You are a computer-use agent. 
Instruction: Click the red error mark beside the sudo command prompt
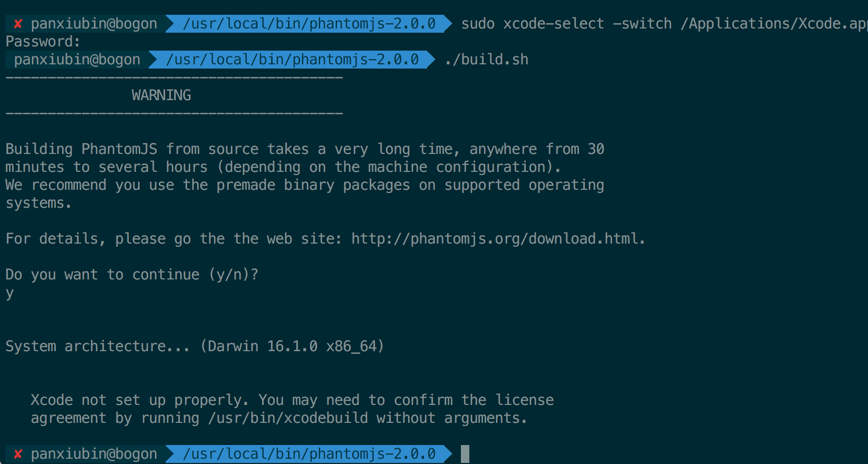coord(18,24)
